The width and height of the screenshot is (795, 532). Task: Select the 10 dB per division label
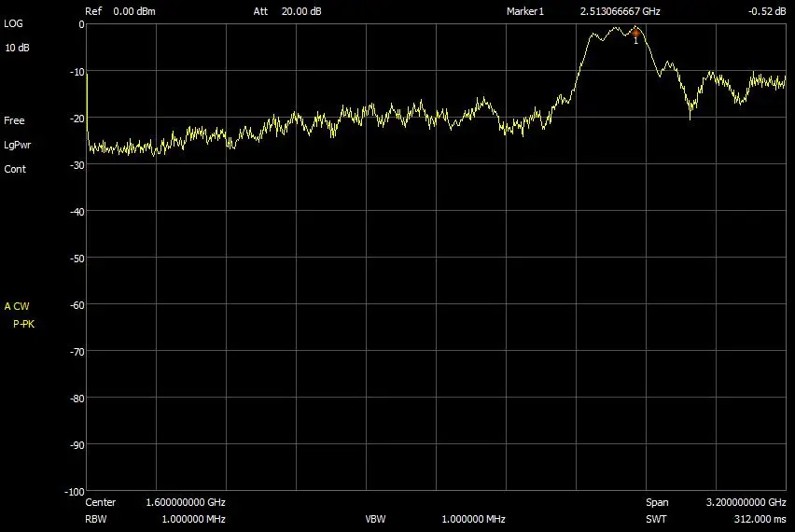pos(17,48)
